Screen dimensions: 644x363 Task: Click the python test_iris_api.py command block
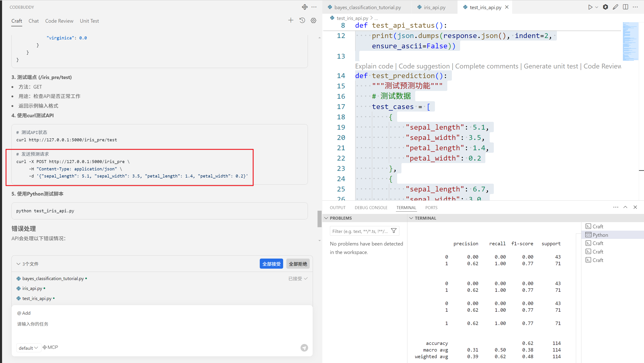pos(160,211)
